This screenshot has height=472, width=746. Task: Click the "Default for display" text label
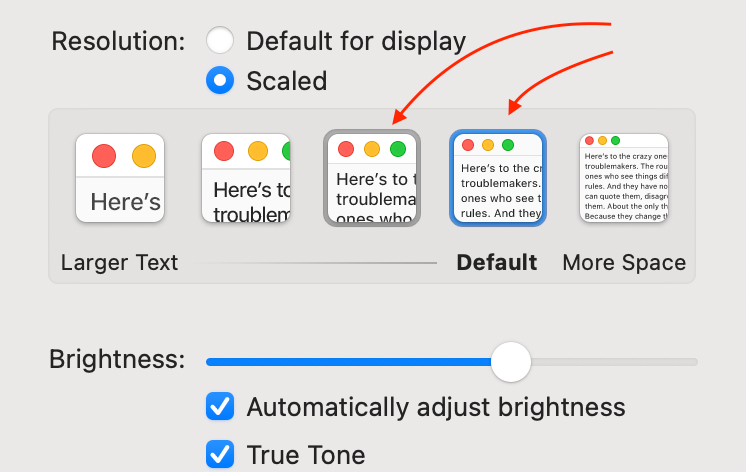(x=356, y=41)
